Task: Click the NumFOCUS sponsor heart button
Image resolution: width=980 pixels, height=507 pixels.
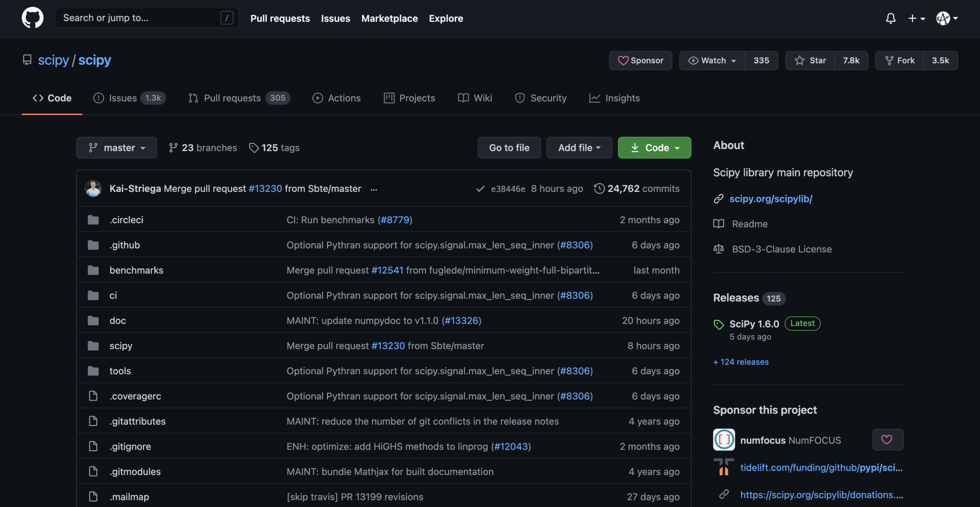Action: (887, 440)
